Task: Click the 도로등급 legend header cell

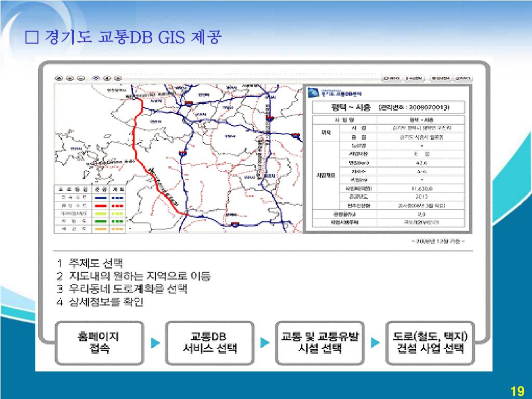Action: pyautogui.click(x=73, y=189)
